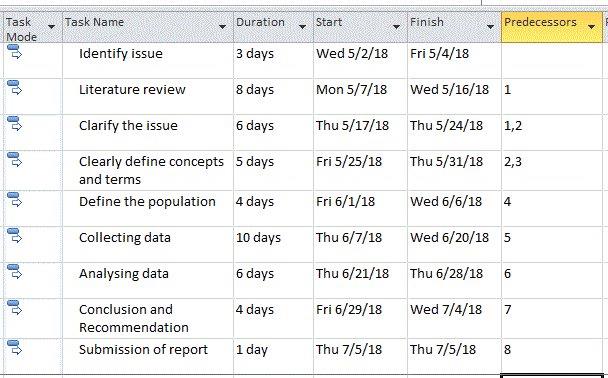Screen dimensions: 608x378
Task: Open the Task Mode column filter dropdown
Action: click(51, 27)
